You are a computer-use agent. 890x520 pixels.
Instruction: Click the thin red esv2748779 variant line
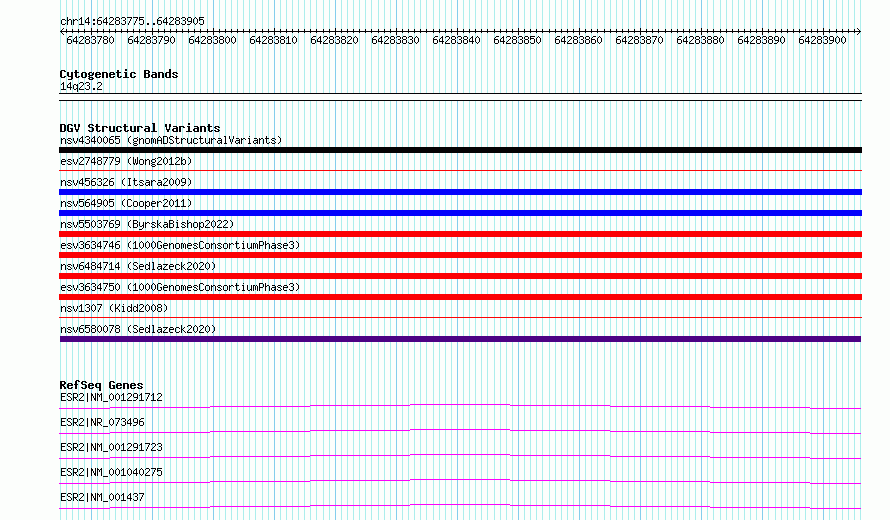coord(460,170)
